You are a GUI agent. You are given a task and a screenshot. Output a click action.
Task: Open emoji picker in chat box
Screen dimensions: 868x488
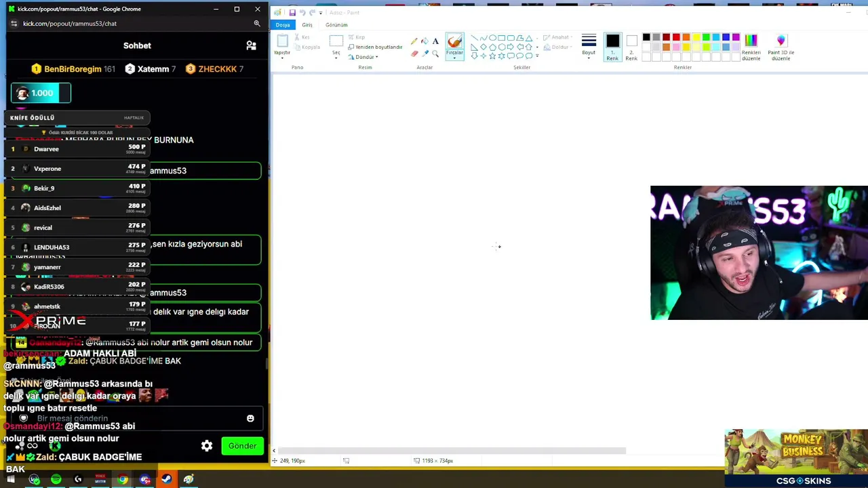point(250,418)
